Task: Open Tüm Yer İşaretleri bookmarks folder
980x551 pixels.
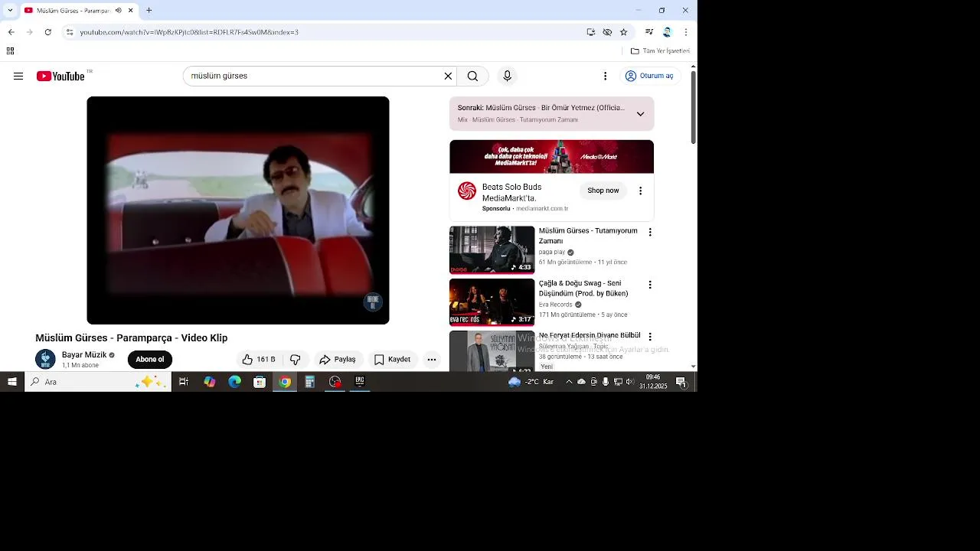Action: 660,51
